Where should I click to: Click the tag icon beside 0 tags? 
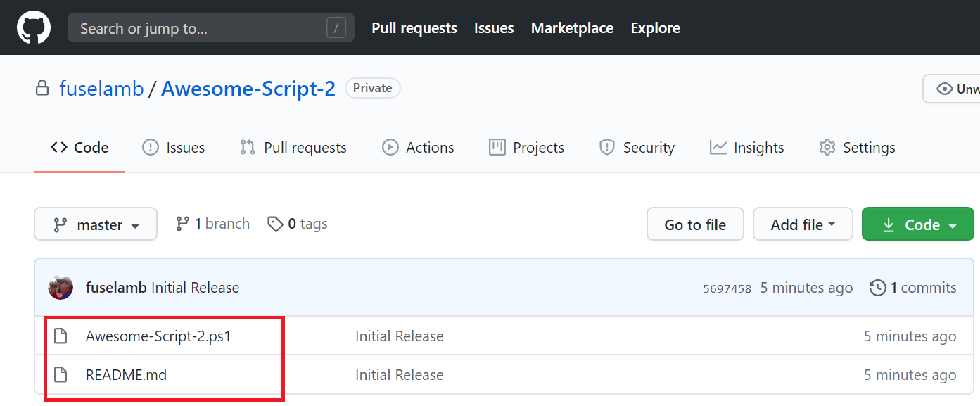coord(275,223)
